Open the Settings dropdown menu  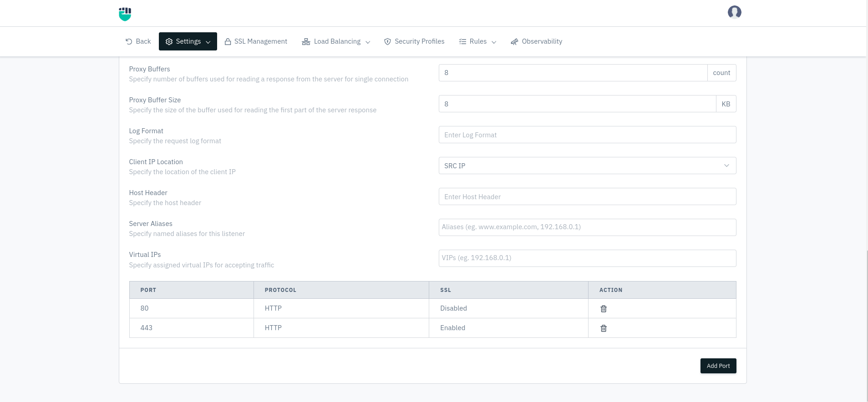tap(188, 41)
